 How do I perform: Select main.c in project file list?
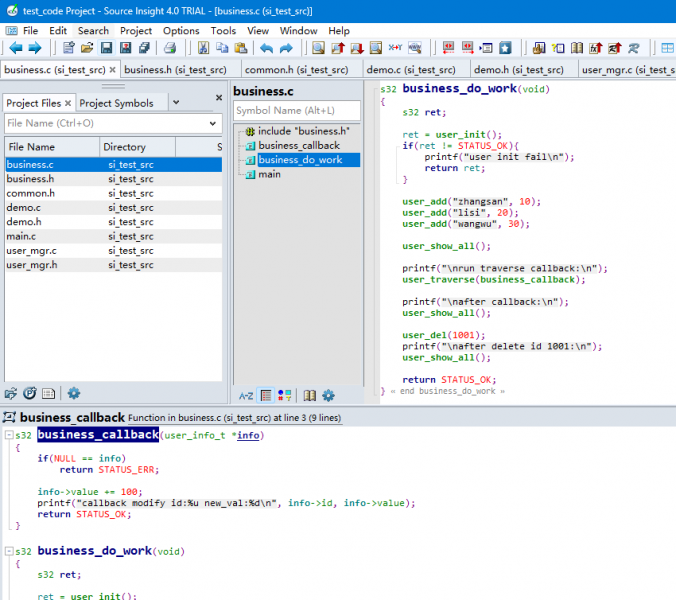tap(113, 236)
